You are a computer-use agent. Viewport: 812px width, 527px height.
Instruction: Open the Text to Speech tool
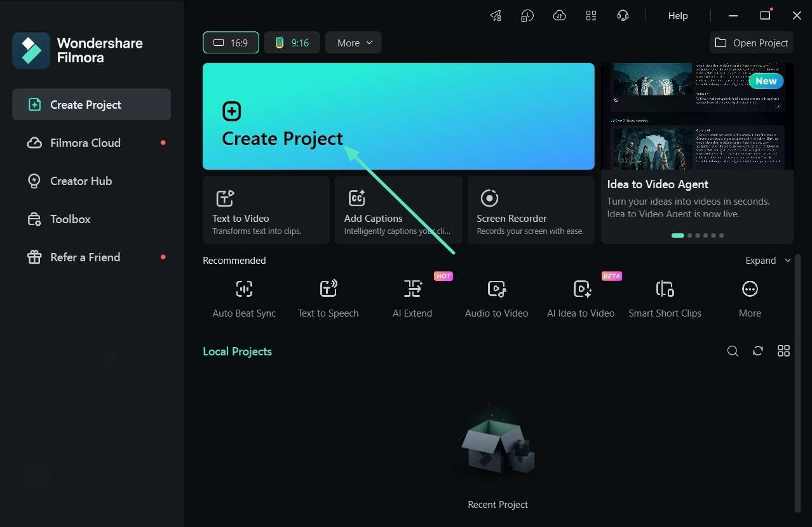coord(328,299)
